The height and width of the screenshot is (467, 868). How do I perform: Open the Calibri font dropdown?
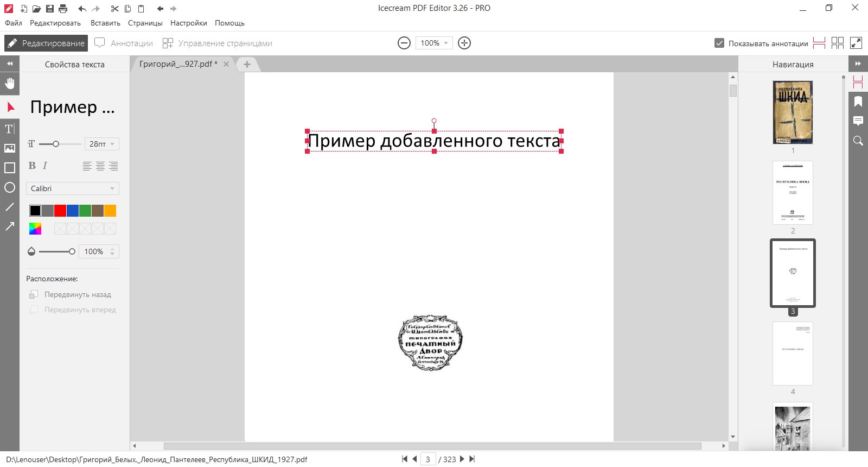(x=73, y=188)
